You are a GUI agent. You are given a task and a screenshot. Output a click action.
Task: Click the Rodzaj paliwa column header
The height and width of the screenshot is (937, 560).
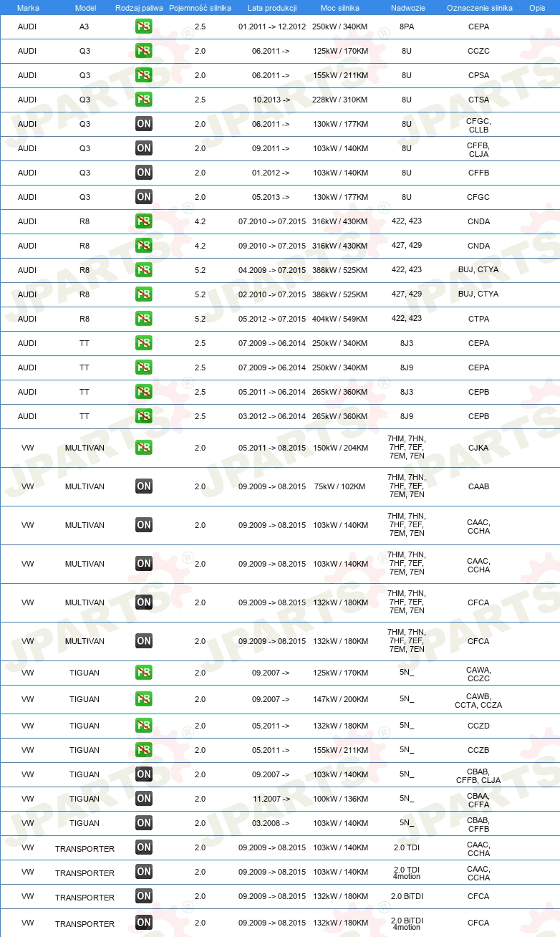click(x=139, y=7)
